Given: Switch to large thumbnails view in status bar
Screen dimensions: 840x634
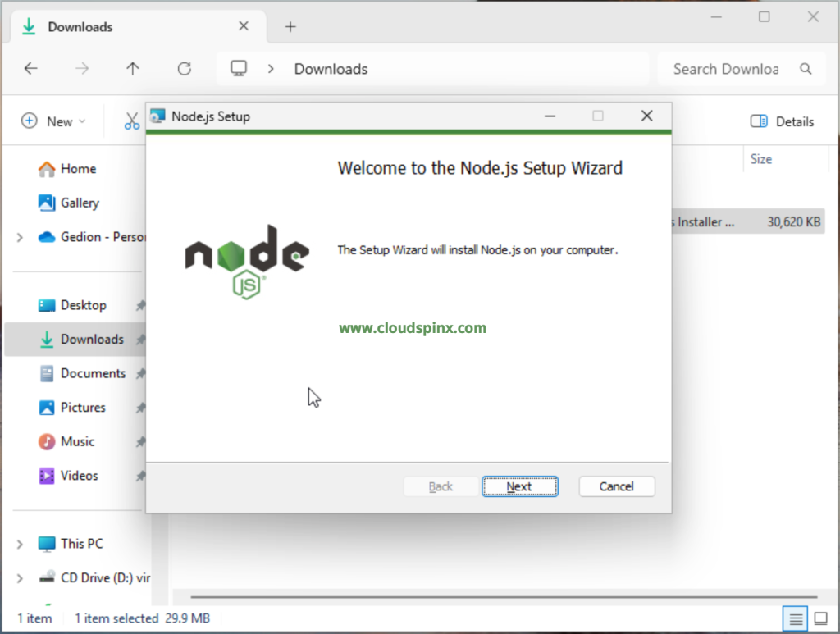Looking at the screenshot, I should point(821,618).
